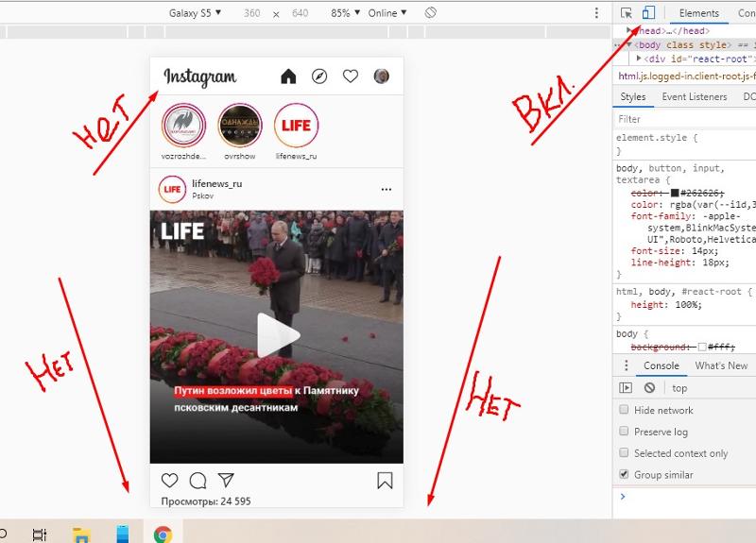Rotate the device viewport
This screenshot has height=543, width=756.
(x=431, y=13)
